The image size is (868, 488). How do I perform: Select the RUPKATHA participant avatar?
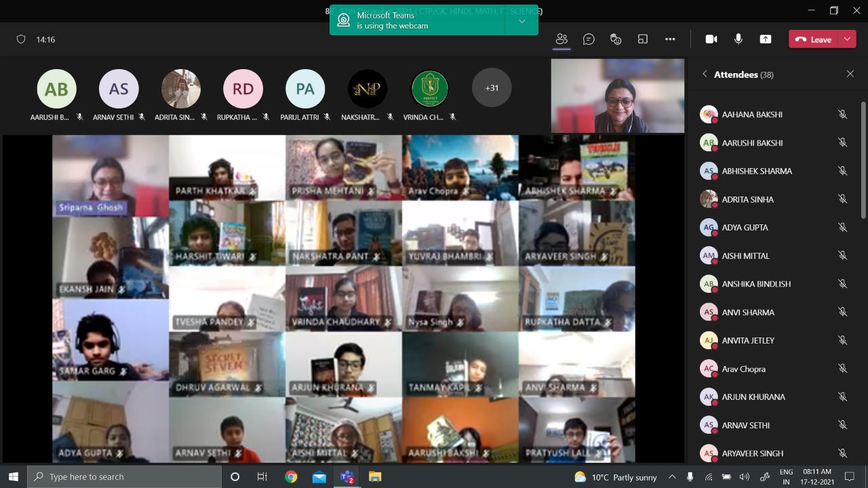[243, 89]
